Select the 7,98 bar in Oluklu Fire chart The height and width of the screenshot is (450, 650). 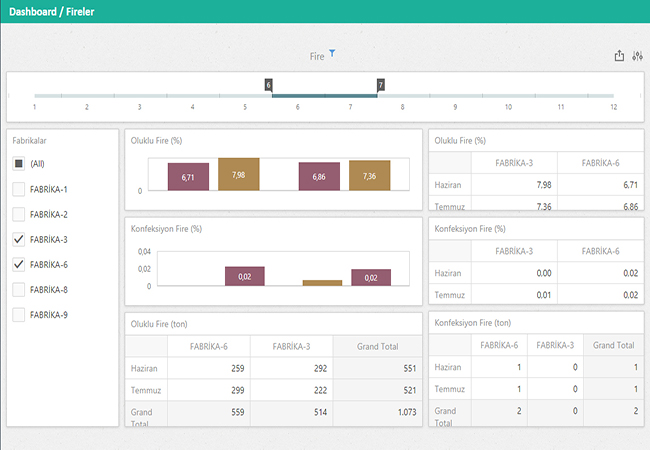tap(238, 175)
